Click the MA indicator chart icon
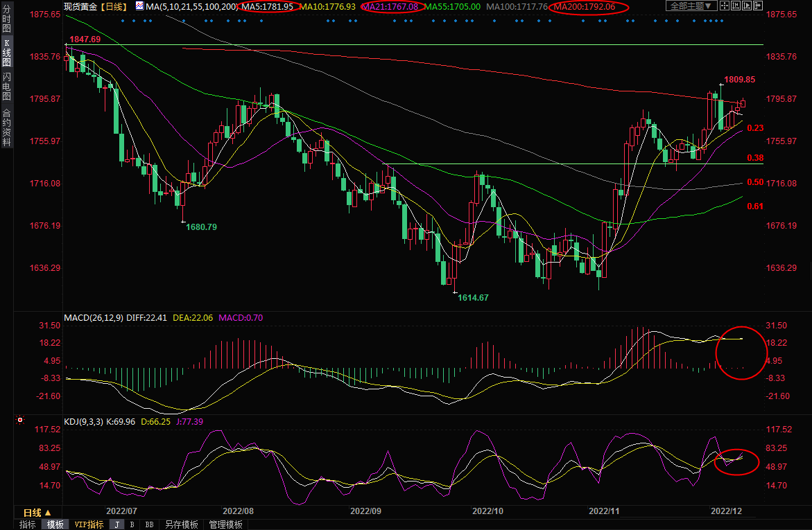The width and height of the screenshot is (812, 530). pyautogui.click(x=140, y=6)
